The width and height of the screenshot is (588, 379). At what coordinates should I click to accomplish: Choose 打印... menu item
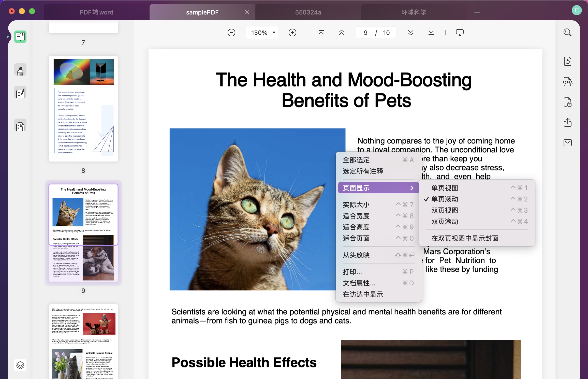pyautogui.click(x=378, y=272)
